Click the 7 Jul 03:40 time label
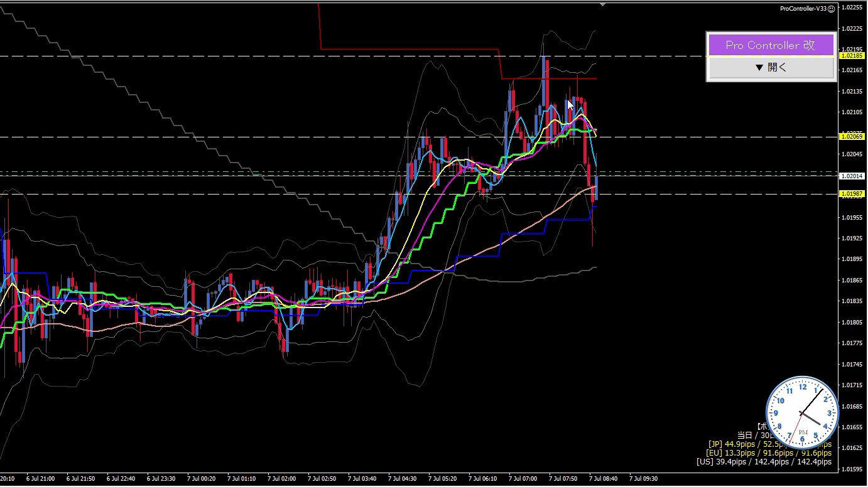Viewport: 868px width, 487px height. tap(362, 479)
